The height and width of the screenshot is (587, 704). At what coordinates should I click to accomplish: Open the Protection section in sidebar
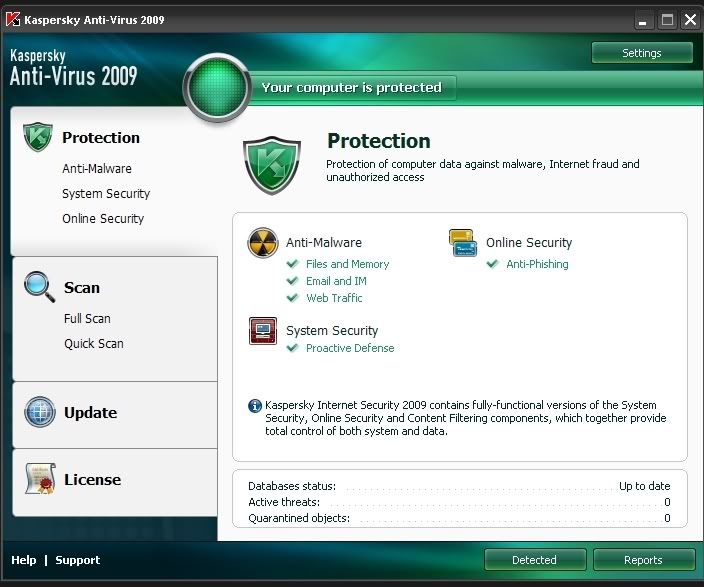[x=101, y=137]
